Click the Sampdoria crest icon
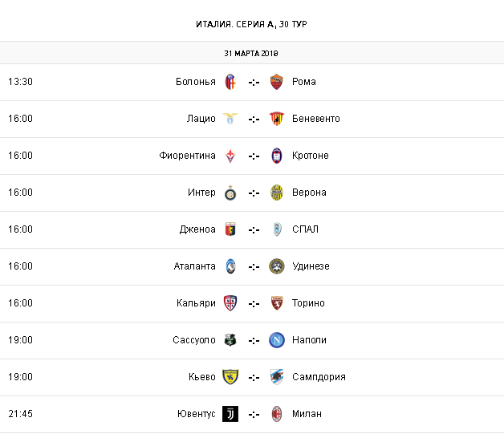This screenshot has width=504, height=434. click(x=277, y=377)
